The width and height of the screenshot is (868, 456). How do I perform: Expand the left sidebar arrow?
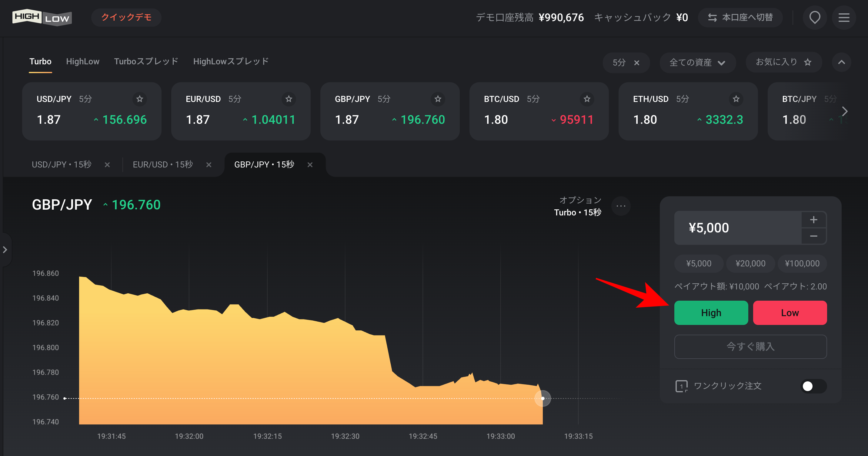click(x=5, y=250)
